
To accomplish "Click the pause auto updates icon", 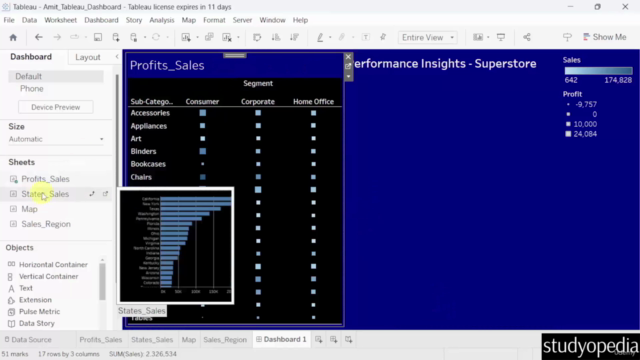I will pyautogui.click(x=133, y=38).
